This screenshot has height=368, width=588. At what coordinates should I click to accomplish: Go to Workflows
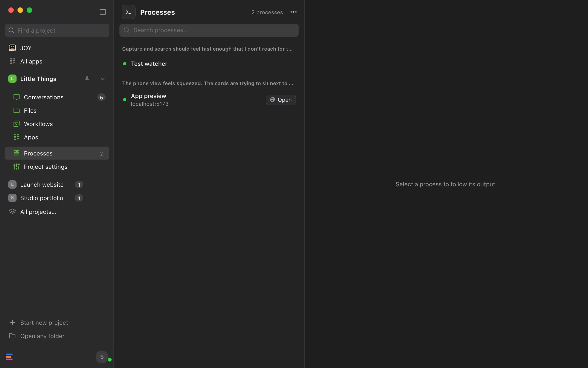57,124
